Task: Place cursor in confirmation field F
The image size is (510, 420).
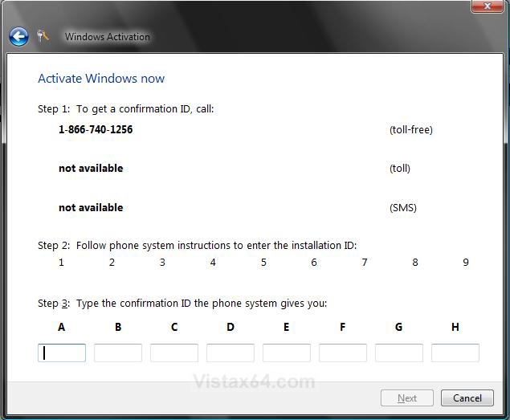Action: point(343,353)
